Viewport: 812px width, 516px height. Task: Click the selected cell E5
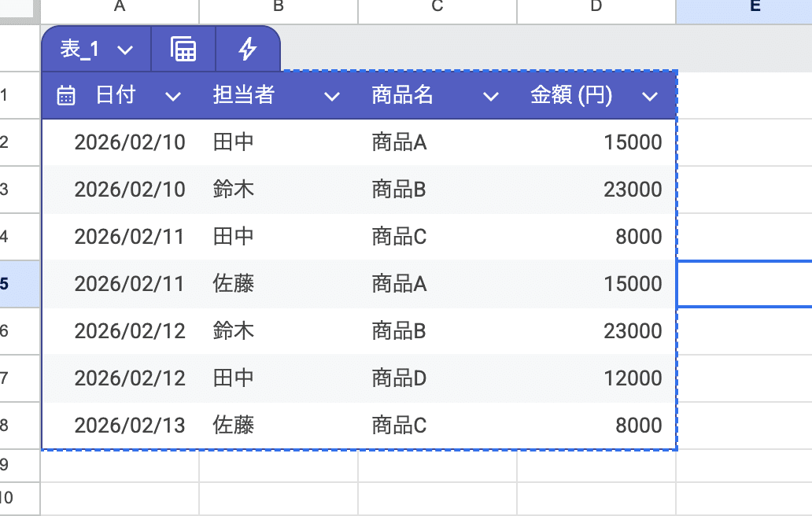pos(744,284)
